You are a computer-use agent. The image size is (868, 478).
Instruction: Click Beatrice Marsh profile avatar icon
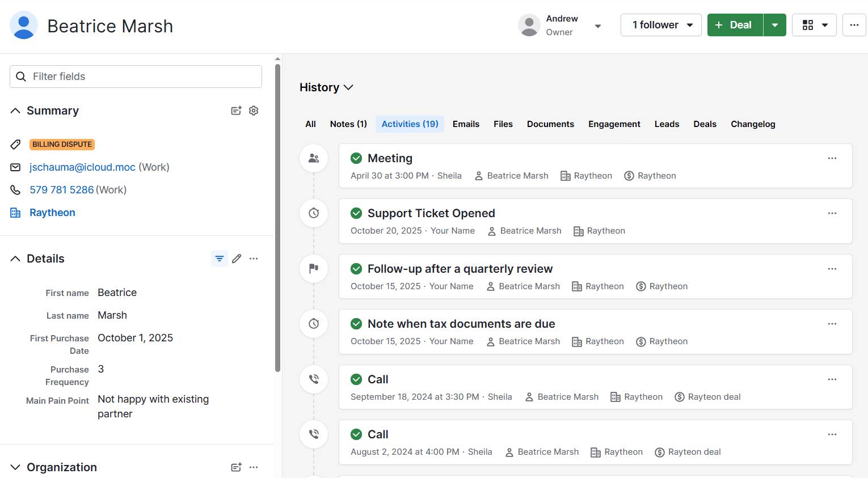[x=24, y=26]
